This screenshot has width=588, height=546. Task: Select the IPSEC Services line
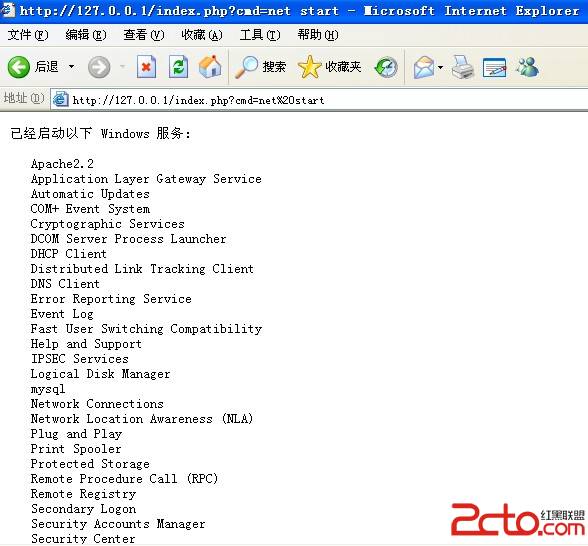(80, 359)
